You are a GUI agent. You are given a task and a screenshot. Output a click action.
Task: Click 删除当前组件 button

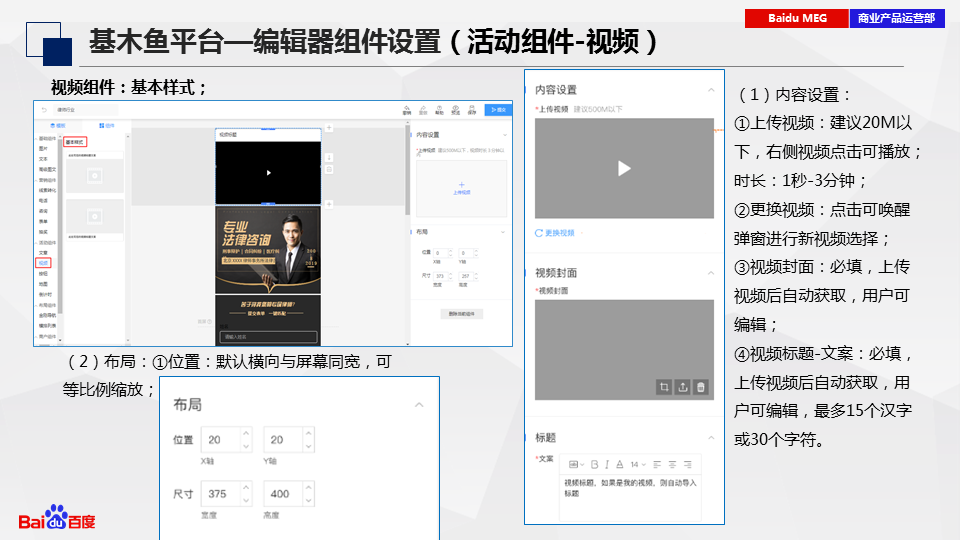(462, 313)
